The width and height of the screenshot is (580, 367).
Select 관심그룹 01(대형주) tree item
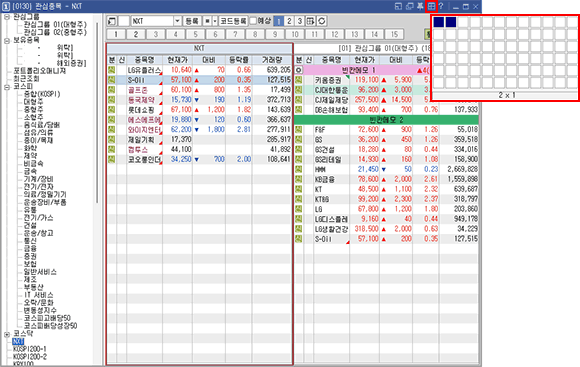point(55,25)
